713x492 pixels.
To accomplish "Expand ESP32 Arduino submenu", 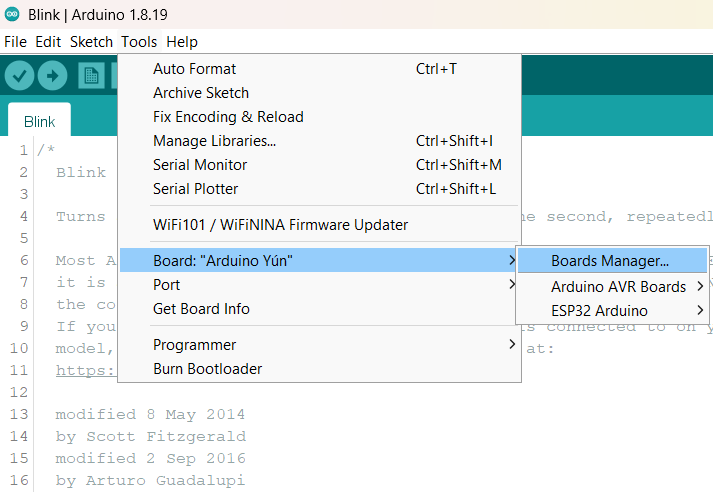I will tap(613, 311).
